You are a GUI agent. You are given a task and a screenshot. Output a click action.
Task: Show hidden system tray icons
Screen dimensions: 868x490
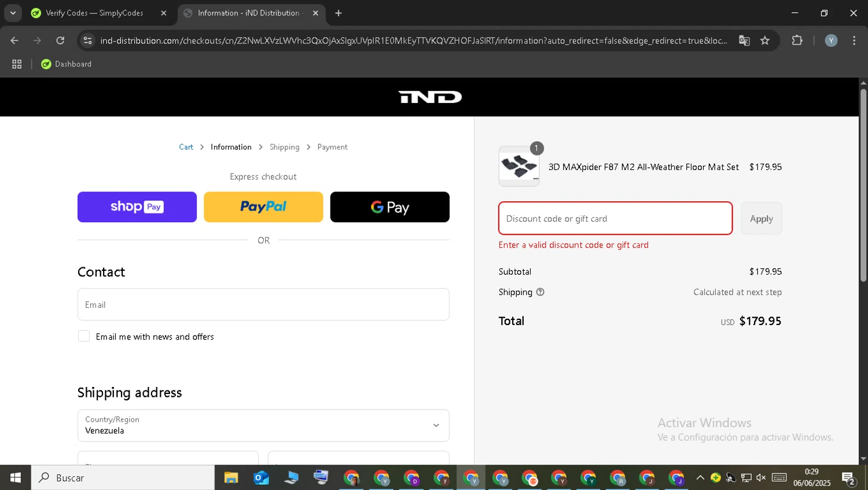pyautogui.click(x=700, y=478)
